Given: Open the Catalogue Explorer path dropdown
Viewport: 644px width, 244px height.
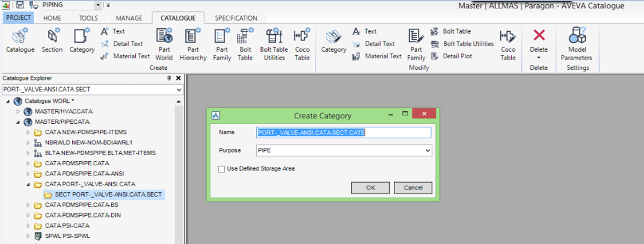Looking at the screenshot, I should click(x=179, y=90).
